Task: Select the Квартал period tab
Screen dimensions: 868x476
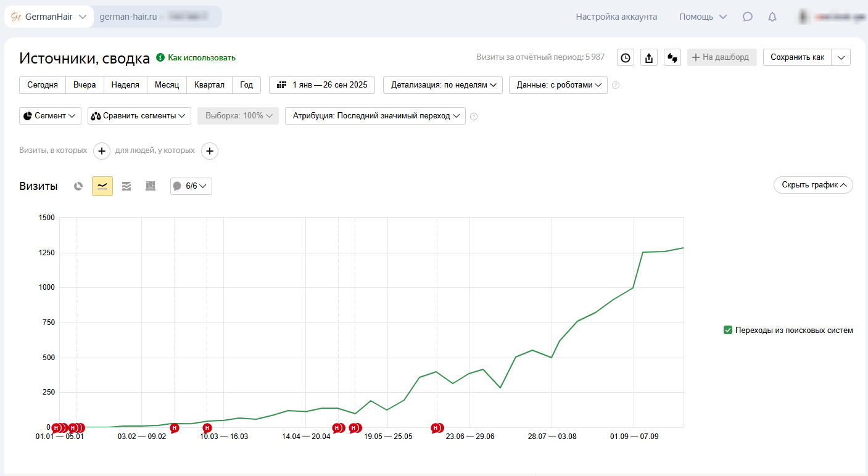Action: [209, 85]
